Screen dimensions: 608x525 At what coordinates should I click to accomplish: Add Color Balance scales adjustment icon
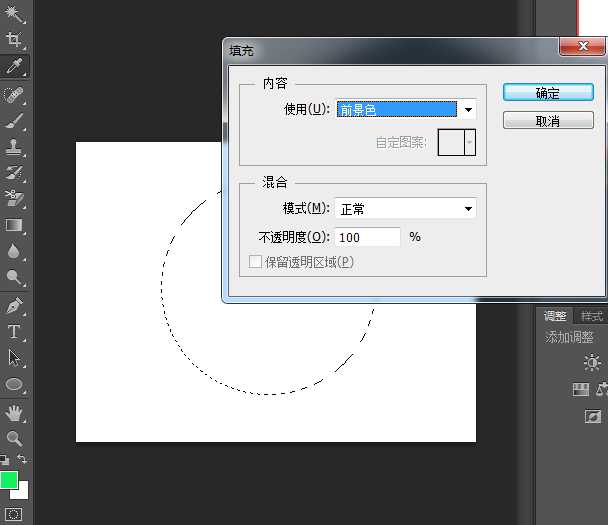pyautogui.click(x=602, y=390)
